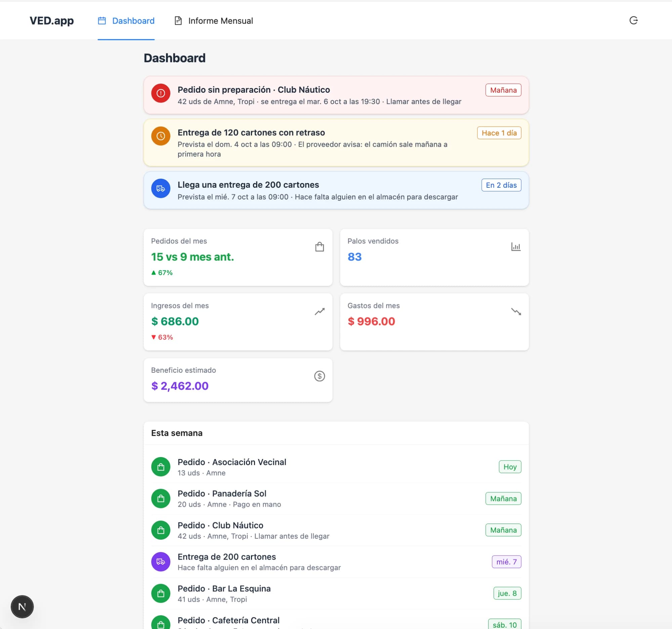Click the En 2 días badge
This screenshot has height=629, width=672.
pos(501,185)
